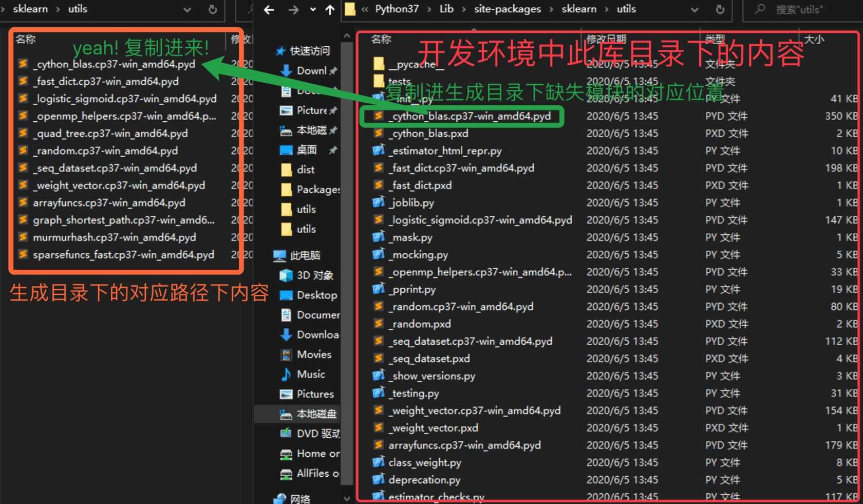The height and width of the screenshot is (504, 863).
Task: Select the 网络 network icon
Action: [280, 498]
